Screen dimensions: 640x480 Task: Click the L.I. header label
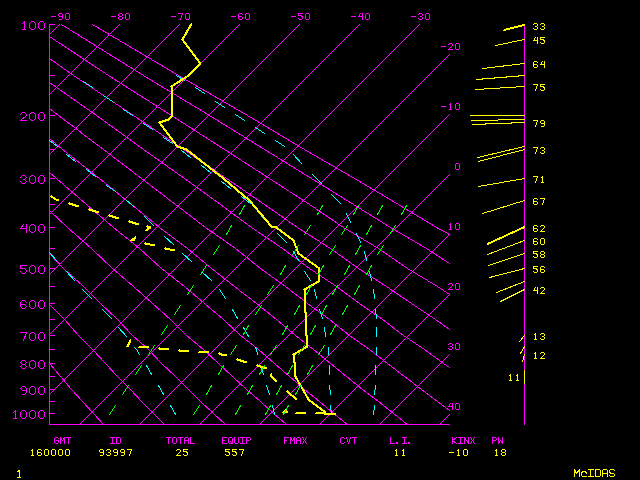[x=401, y=440]
